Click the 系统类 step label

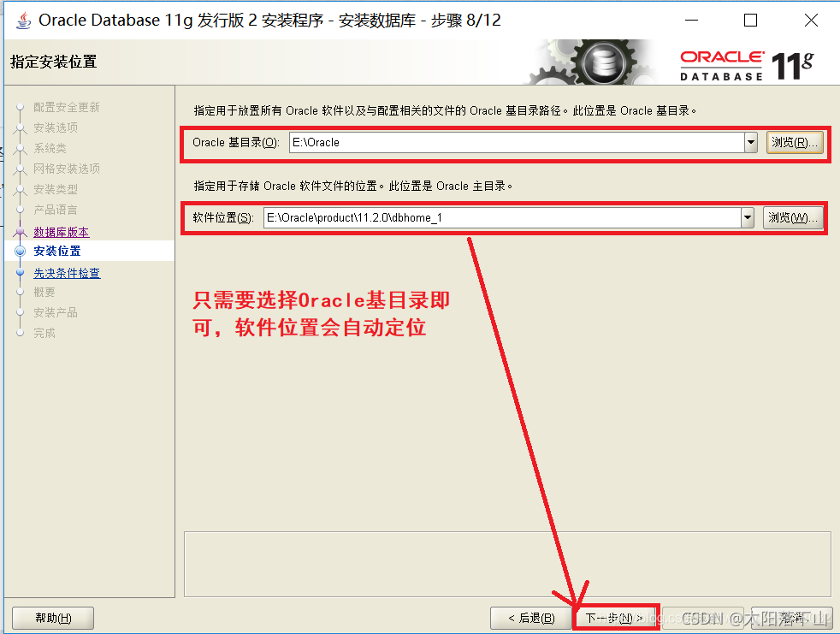click(50, 148)
